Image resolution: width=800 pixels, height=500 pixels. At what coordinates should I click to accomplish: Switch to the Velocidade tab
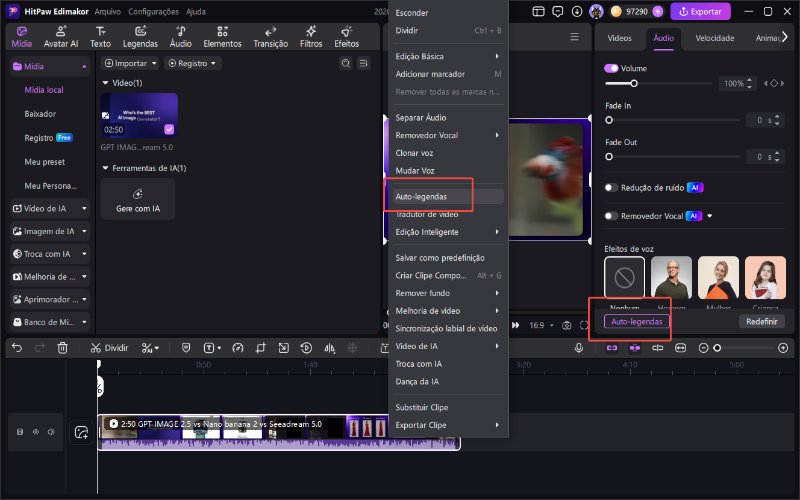715,38
